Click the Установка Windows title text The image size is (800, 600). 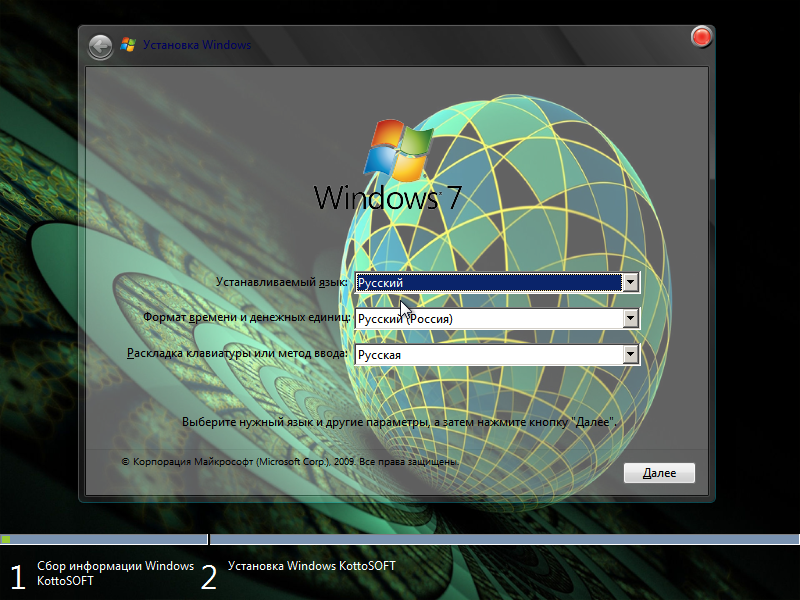(x=197, y=45)
